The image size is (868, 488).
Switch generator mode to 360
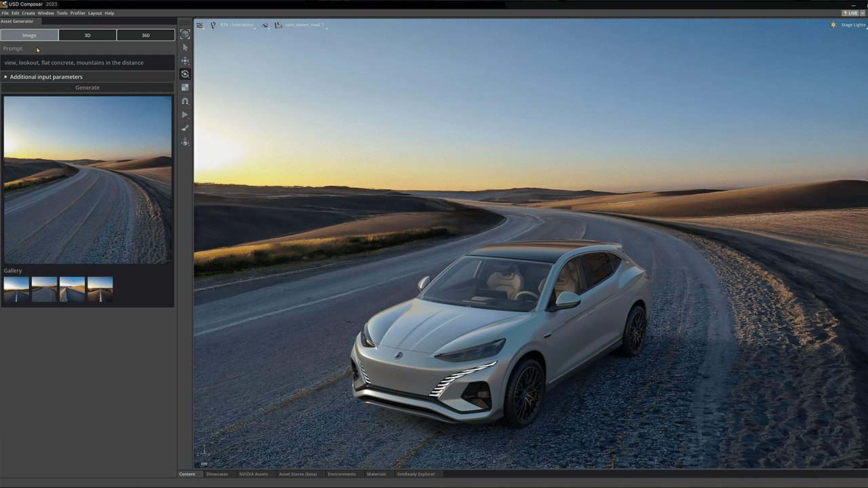[145, 35]
